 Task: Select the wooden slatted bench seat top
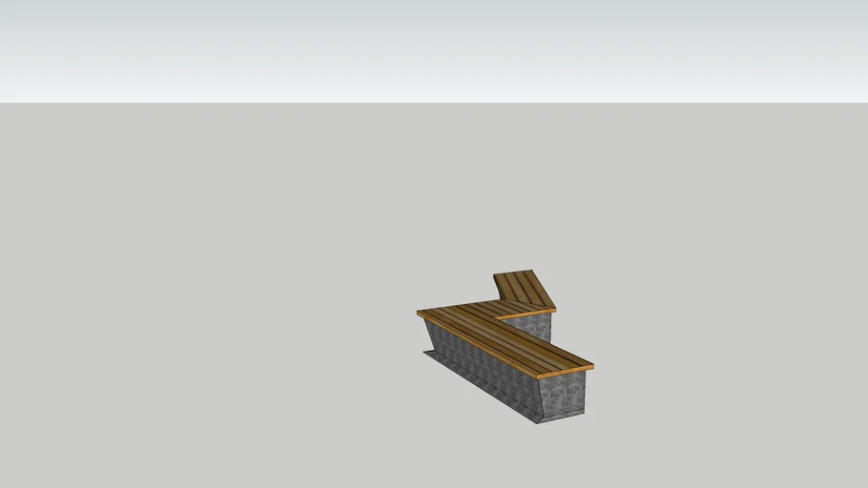point(506,337)
